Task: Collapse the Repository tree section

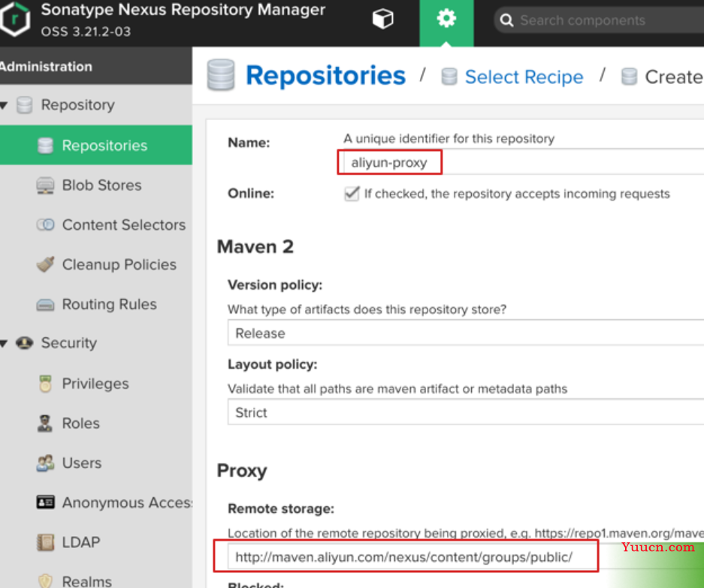Action: point(4,105)
